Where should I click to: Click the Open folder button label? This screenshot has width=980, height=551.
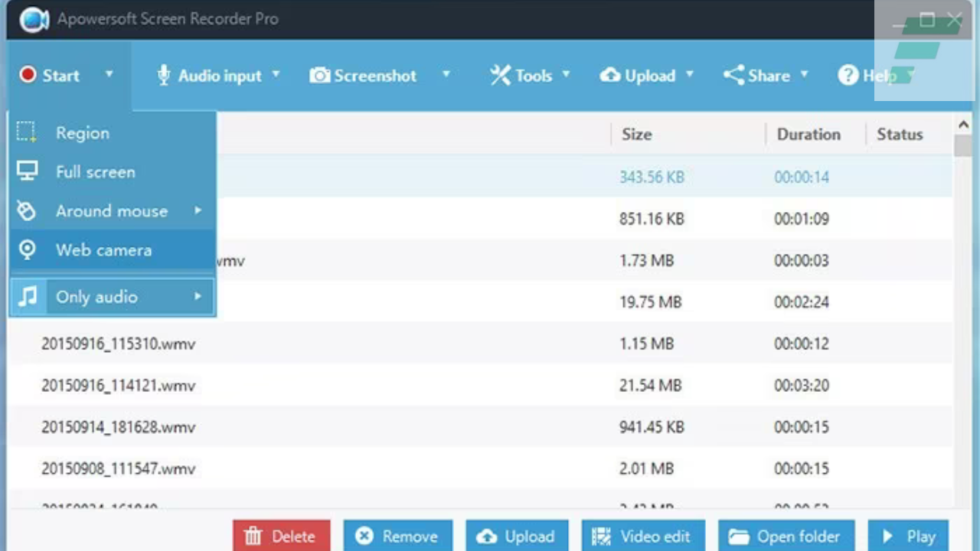pos(799,537)
